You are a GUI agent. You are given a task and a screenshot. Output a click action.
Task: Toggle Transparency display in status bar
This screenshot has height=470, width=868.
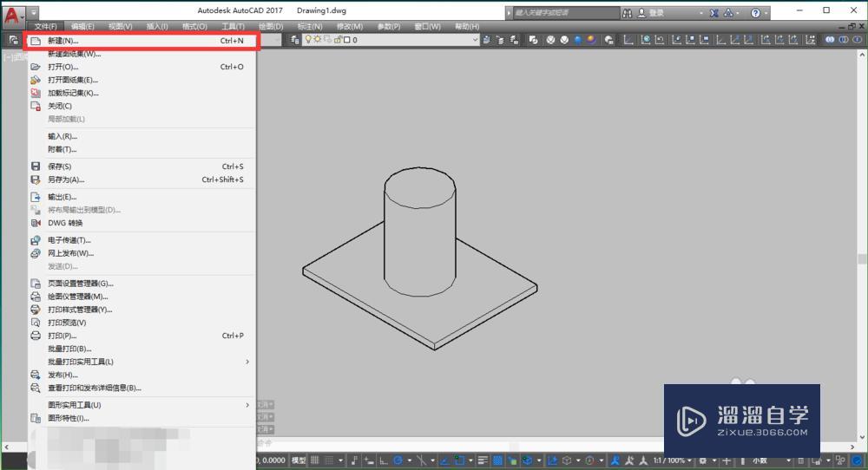[x=497, y=460]
